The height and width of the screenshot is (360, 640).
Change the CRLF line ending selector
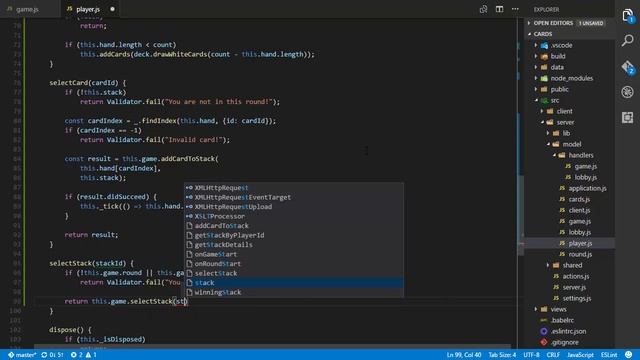point(553,355)
